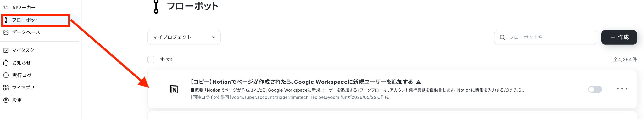The width and height of the screenshot is (644, 119).
Task: Open the データベース sidebar icon
Action: (6, 32)
